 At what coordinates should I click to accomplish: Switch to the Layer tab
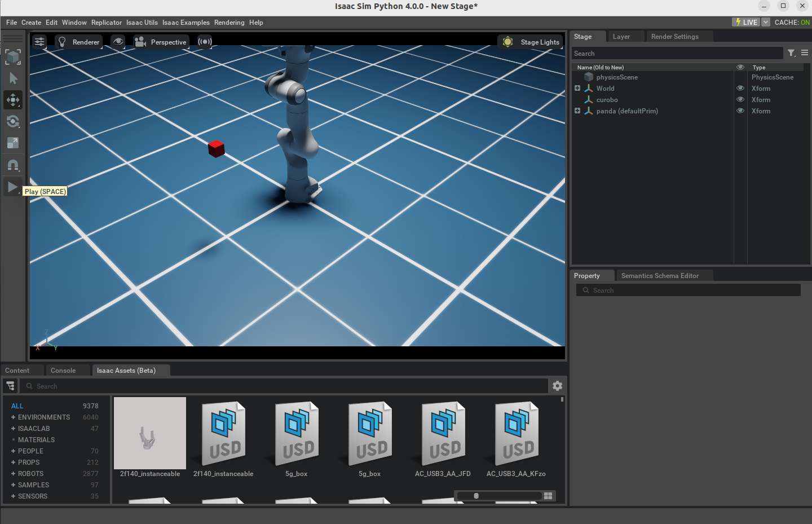(x=621, y=37)
